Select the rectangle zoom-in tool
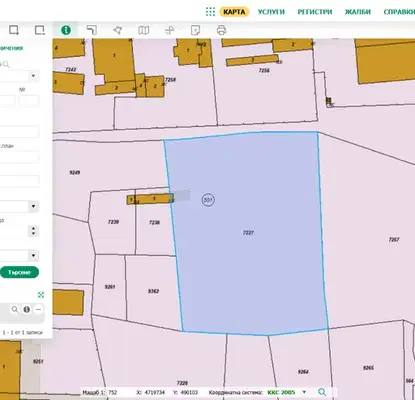The height and width of the screenshot is (400, 415). [14, 30]
